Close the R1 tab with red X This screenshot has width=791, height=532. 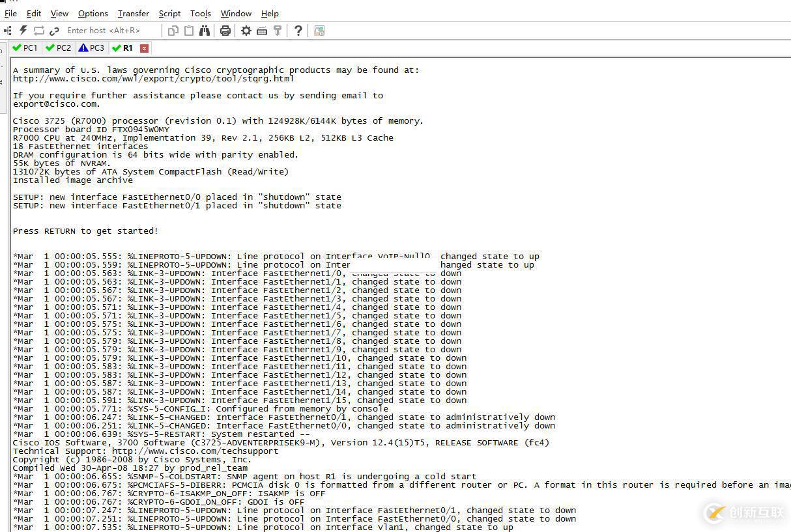tap(145, 48)
